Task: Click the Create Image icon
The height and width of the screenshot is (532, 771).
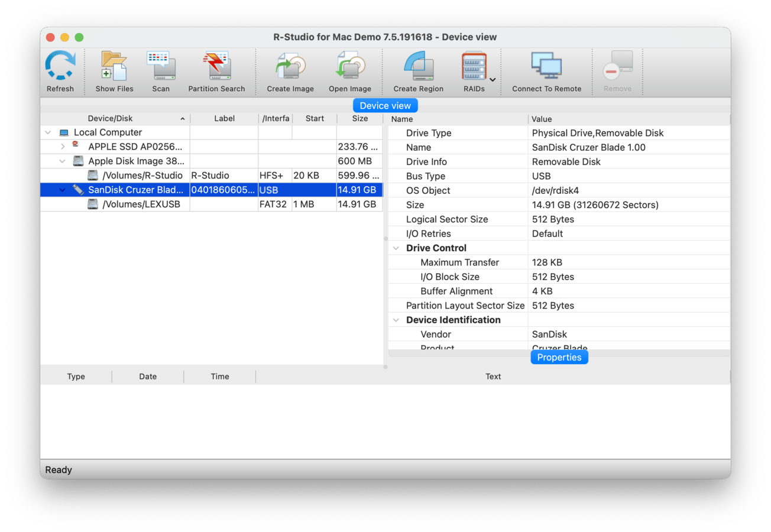Action: [x=290, y=66]
